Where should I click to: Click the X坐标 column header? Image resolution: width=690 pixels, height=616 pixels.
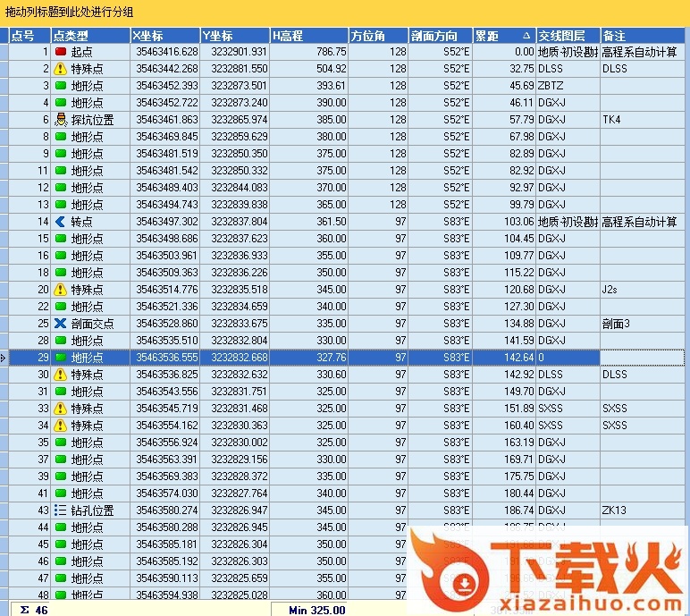(x=165, y=35)
